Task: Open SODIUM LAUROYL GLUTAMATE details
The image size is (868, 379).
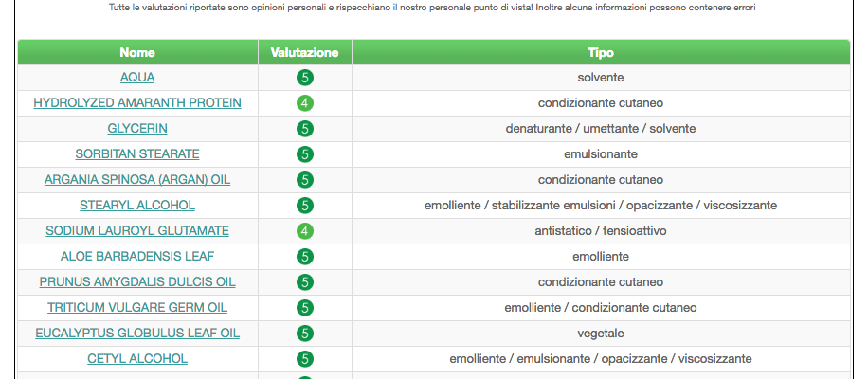Action: pos(137,231)
